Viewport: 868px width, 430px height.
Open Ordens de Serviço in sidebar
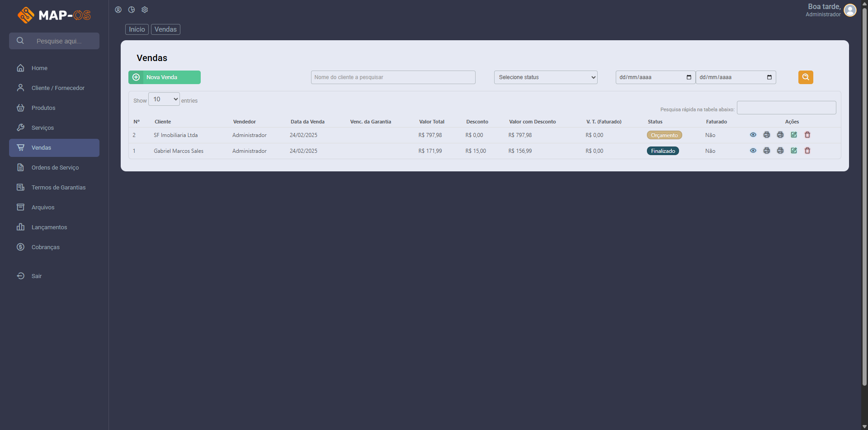point(54,168)
